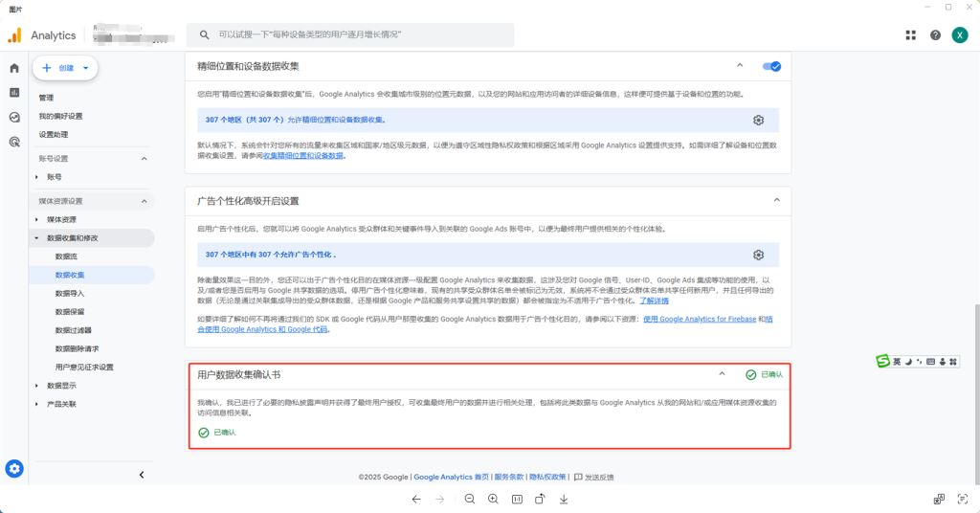Screen dimensions: 980x513
Task: Select 数据流 in the sidebar
Action: [x=66, y=256]
